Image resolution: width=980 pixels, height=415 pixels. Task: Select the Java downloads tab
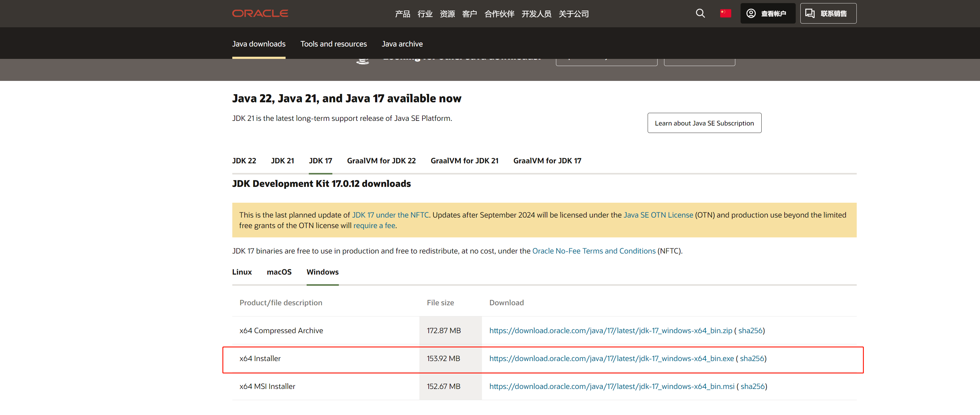click(259, 44)
